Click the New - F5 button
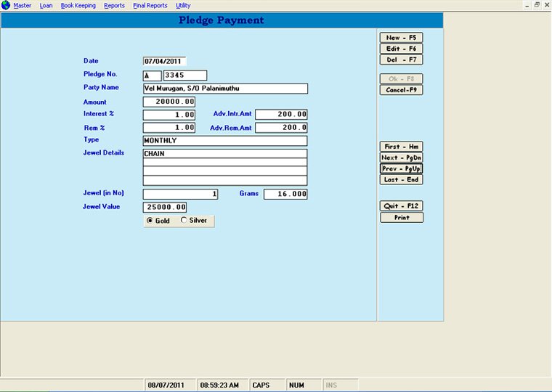This screenshot has height=392, width=552. pos(401,38)
